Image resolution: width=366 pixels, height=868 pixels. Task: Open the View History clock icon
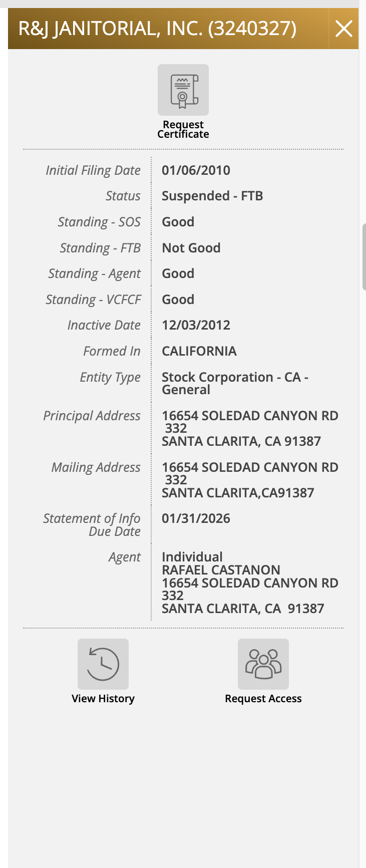pos(103,664)
